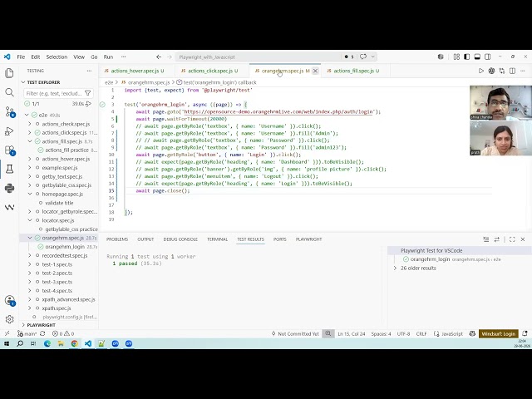Maximize the bottom panel size
The width and height of the screenshot is (532, 399).
click(512, 239)
